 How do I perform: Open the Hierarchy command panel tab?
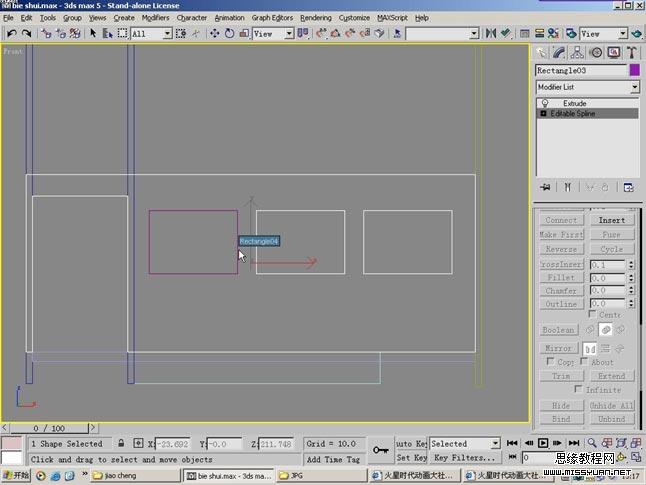pos(577,52)
